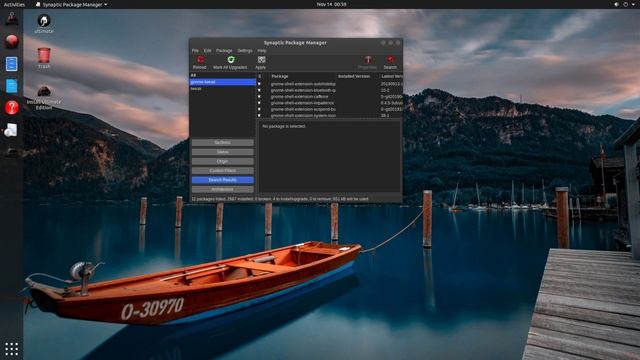The image size is (640, 360).
Task: Click the Sections filter button
Action: (222, 142)
